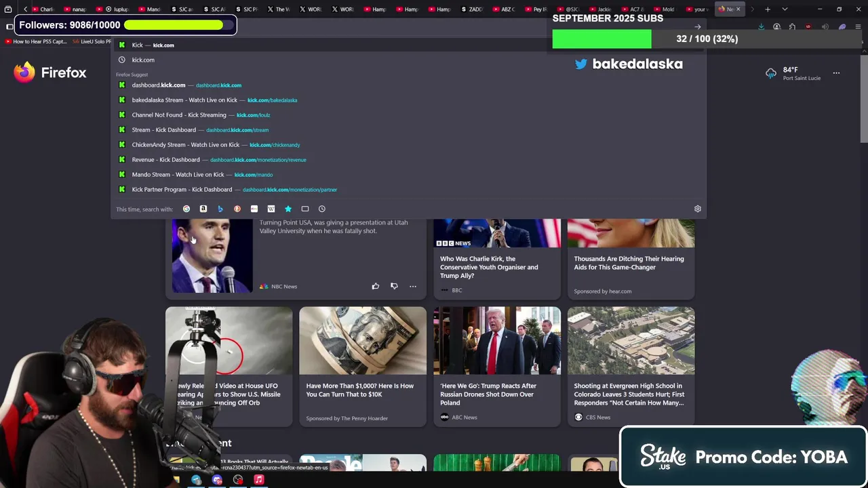868x488 pixels.
Task: Open bakedalaska Stream - Watch Live on Kick
Action: click(x=409, y=100)
